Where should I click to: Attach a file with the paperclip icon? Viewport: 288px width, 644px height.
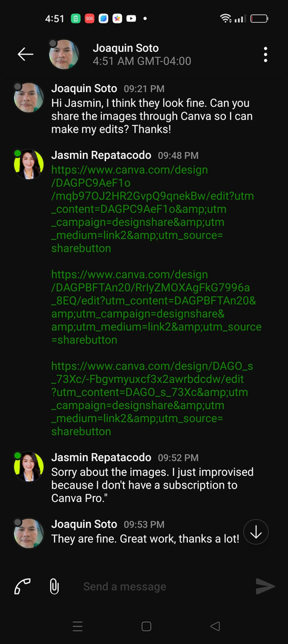54,586
